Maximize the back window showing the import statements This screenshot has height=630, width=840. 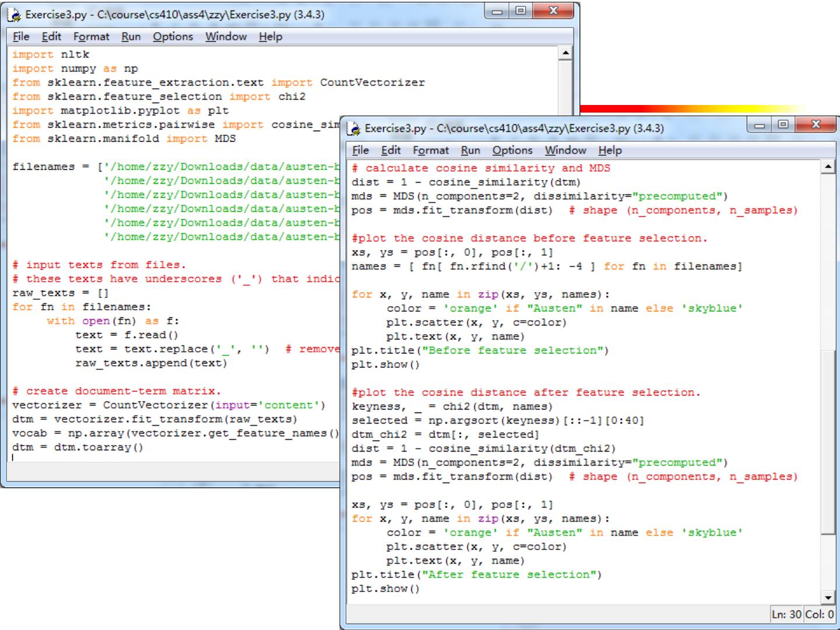click(520, 11)
